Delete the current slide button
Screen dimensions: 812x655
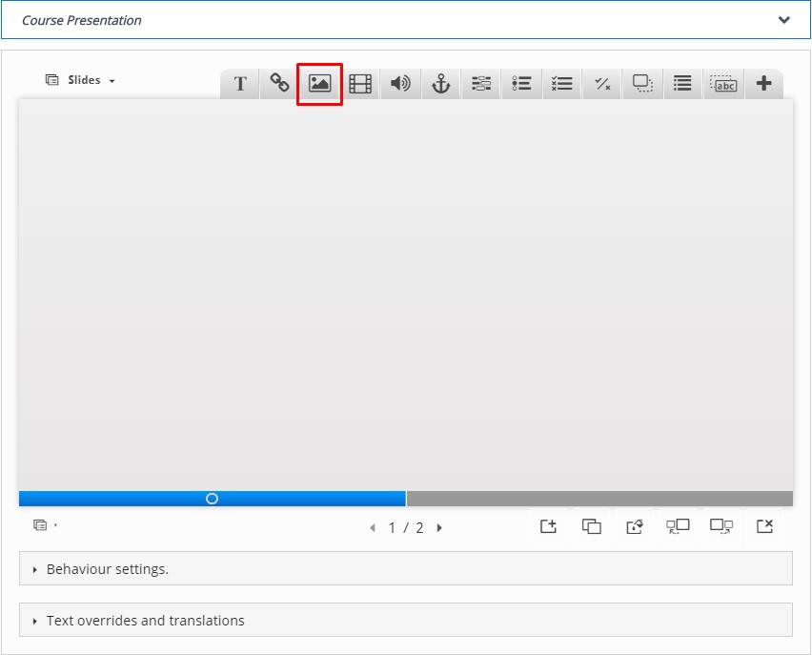pyautogui.click(x=764, y=526)
